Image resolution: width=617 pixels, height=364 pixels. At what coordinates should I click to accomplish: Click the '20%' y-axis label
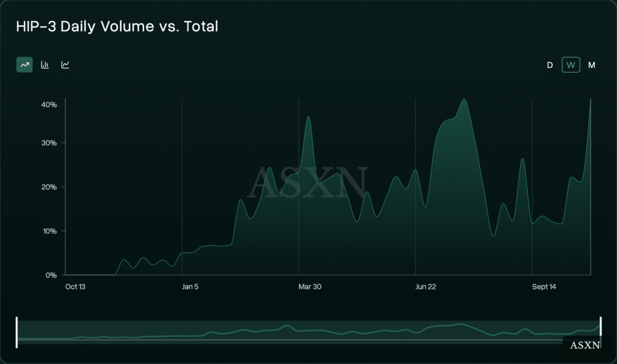click(49, 187)
